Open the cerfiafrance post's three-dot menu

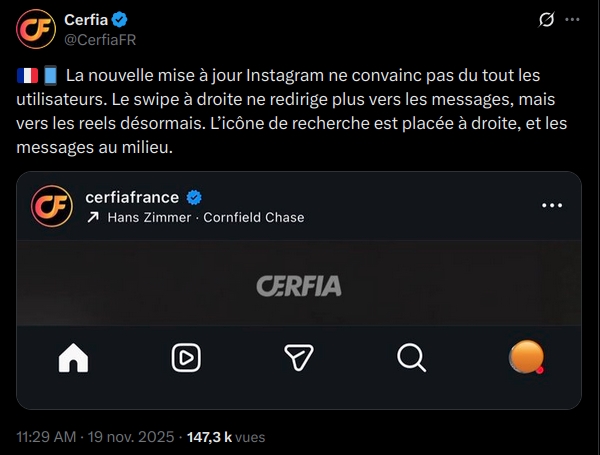click(x=552, y=204)
